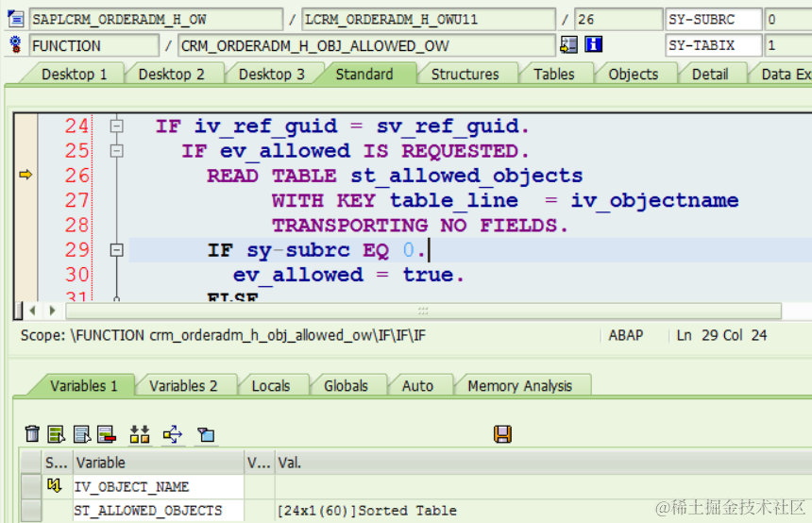Image resolution: width=812 pixels, height=523 pixels.
Task: Click the yellow execution arrow at line 26
Action: (x=25, y=175)
